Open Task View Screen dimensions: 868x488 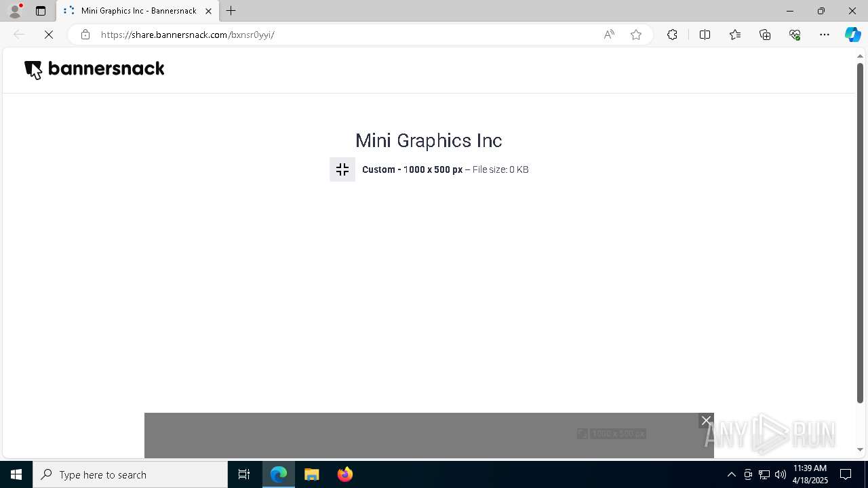(x=244, y=474)
